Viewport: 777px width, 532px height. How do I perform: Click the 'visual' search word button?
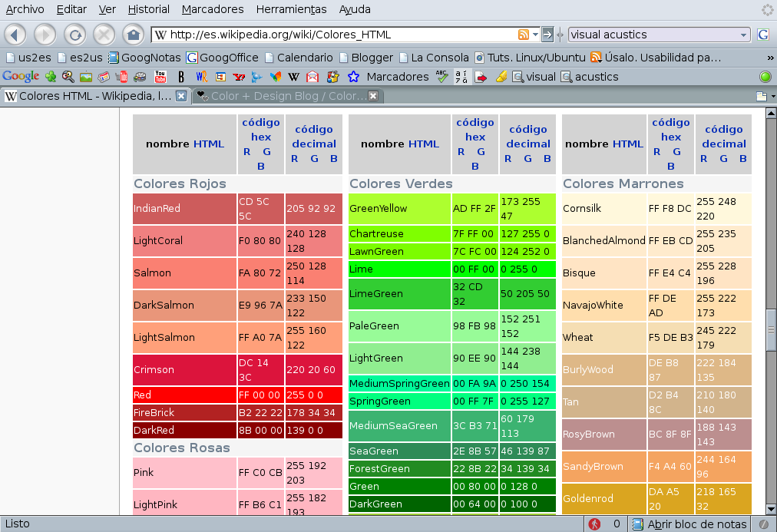click(534, 77)
